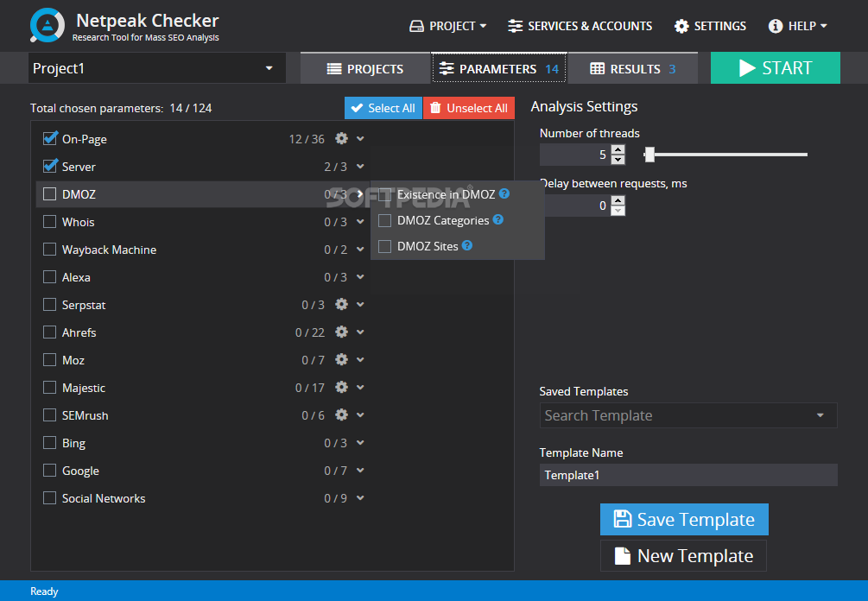The image size is (868, 601).
Task: Check the Google checkbox
Action: tap(50, 471)
